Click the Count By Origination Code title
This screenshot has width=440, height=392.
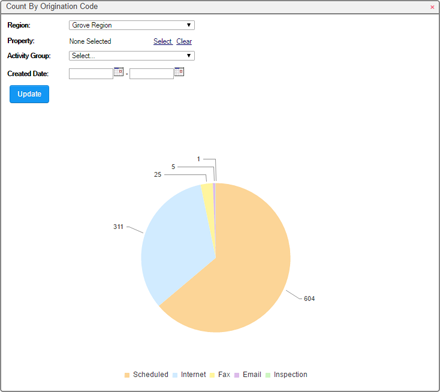52,6
